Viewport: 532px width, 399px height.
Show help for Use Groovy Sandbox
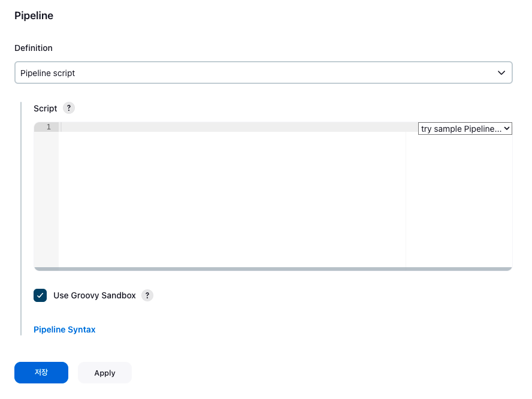coord(147,295)
